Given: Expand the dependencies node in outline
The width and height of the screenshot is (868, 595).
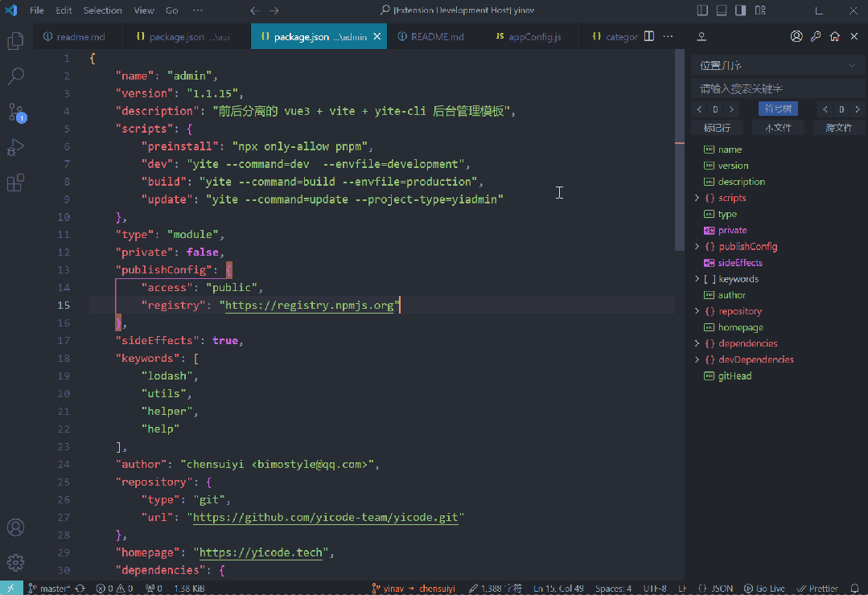Looking at the screenshot, I should point(697,343).
